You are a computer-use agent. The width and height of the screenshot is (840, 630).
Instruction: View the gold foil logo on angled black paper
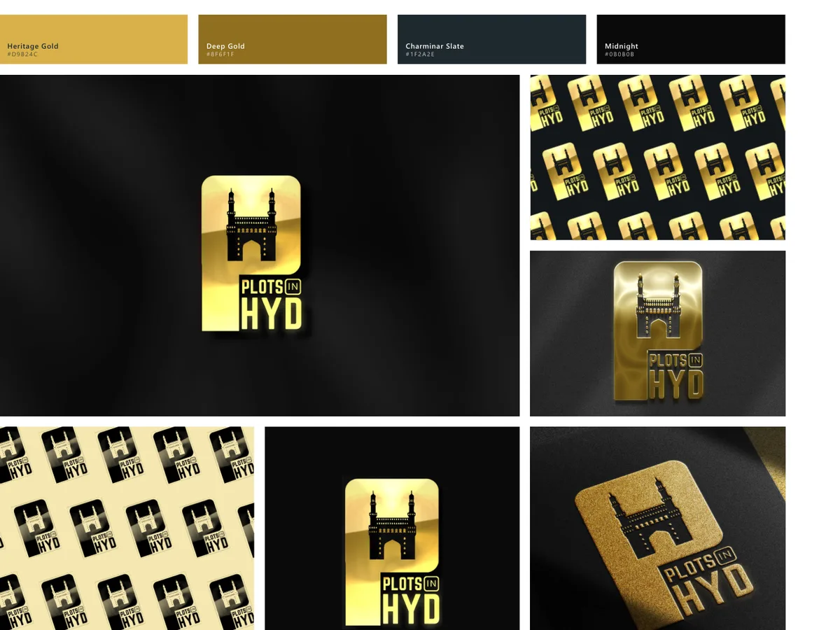click(657, 528)
